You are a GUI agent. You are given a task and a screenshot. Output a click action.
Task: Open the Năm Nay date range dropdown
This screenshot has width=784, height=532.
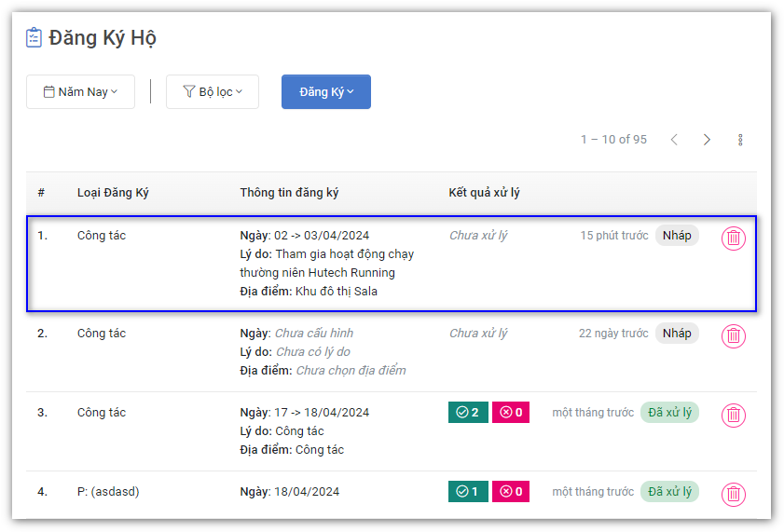(x=80, y=92)
